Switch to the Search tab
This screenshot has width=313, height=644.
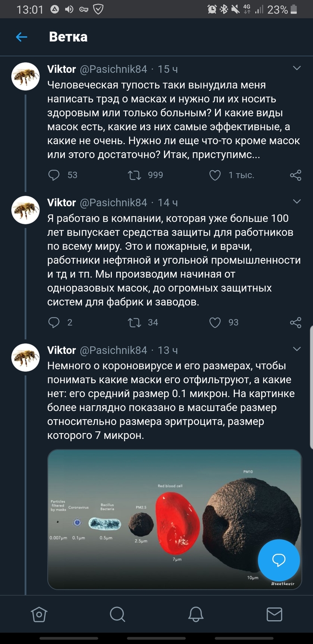pos(117,614)
